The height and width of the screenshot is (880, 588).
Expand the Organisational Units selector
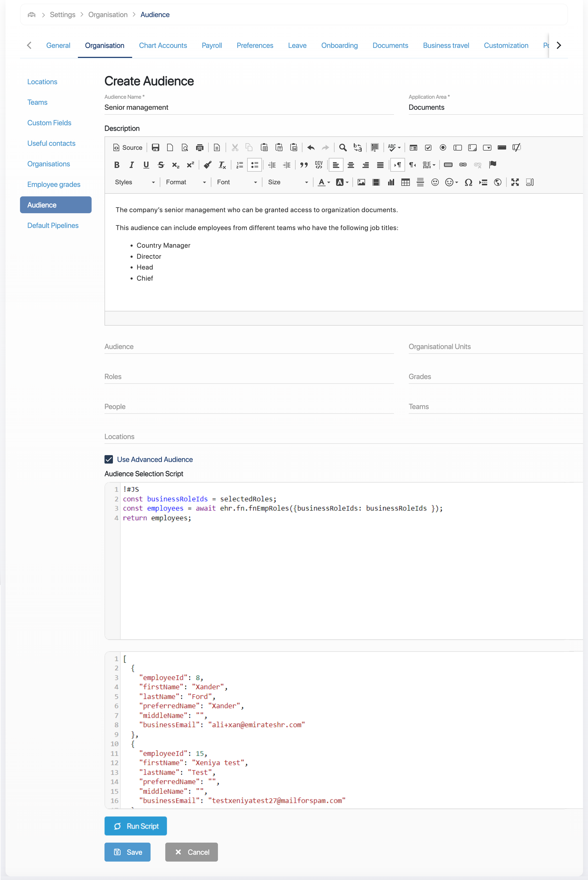495,346
